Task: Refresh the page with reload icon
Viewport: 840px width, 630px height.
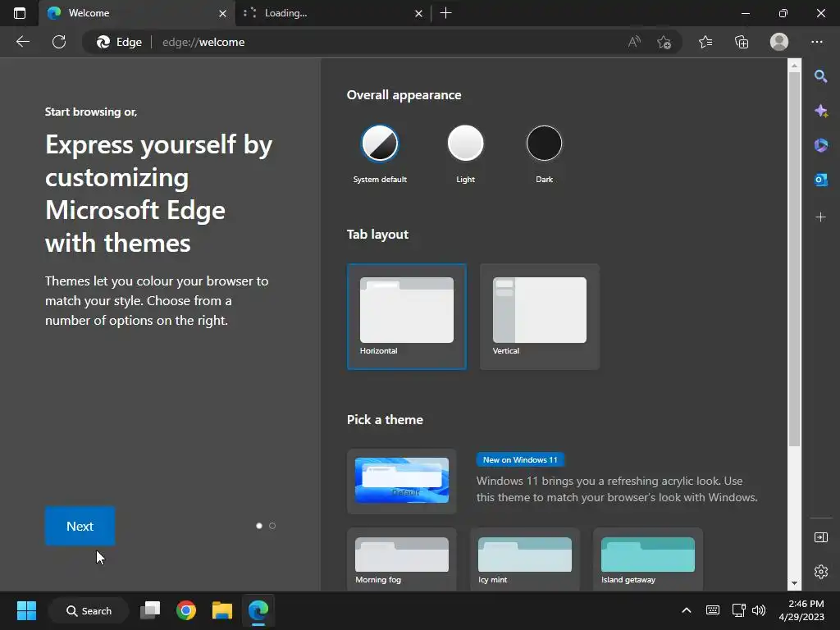Action: coord(59,42)
